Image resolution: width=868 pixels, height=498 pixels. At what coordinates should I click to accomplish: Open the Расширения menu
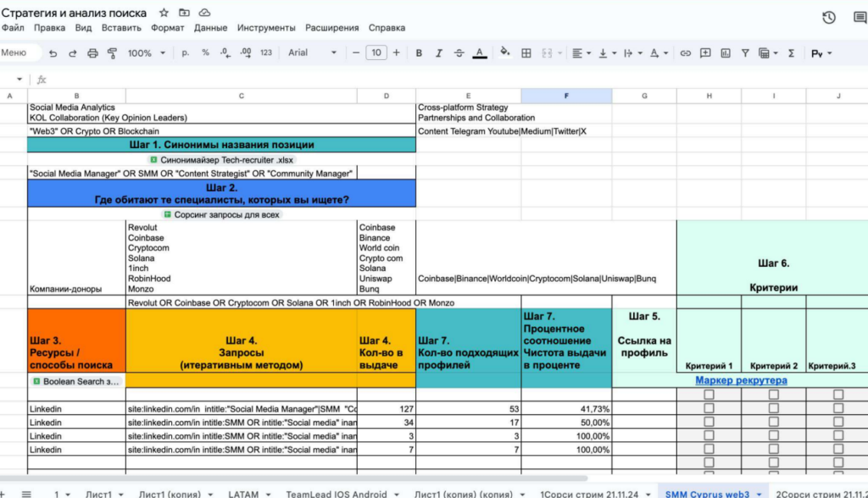pos(332,28)
